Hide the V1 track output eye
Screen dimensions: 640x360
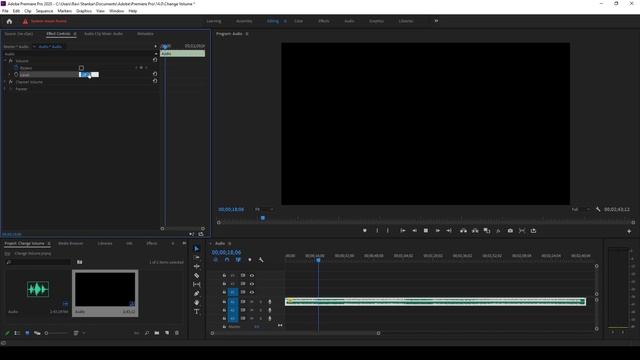[x=252, y=292]
